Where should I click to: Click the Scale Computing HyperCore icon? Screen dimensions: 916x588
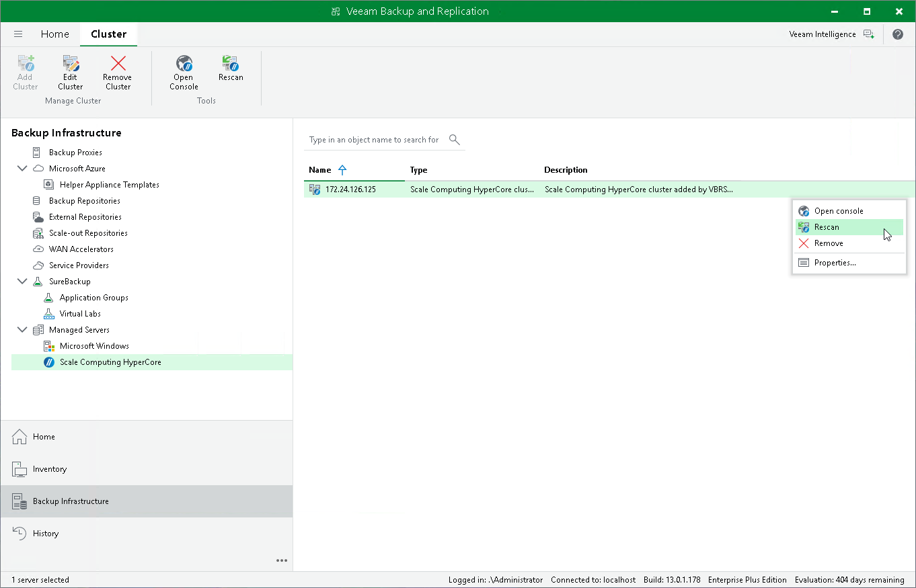tap(48, 362)
